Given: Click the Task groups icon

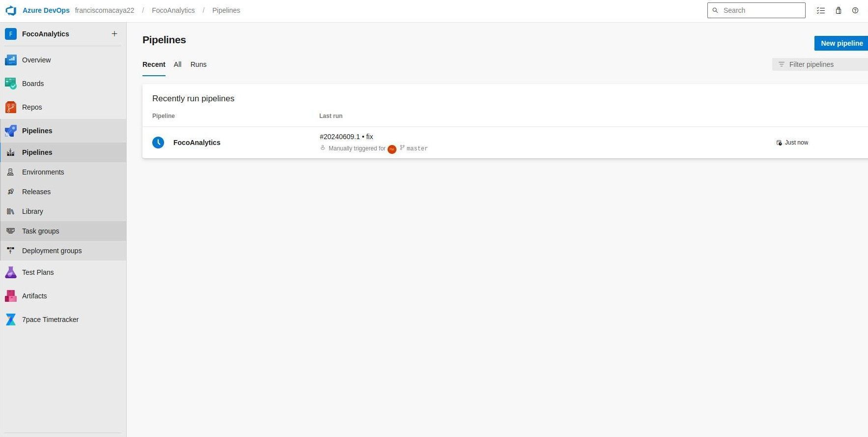Looking at the screenshot, I should click(11, 231).
